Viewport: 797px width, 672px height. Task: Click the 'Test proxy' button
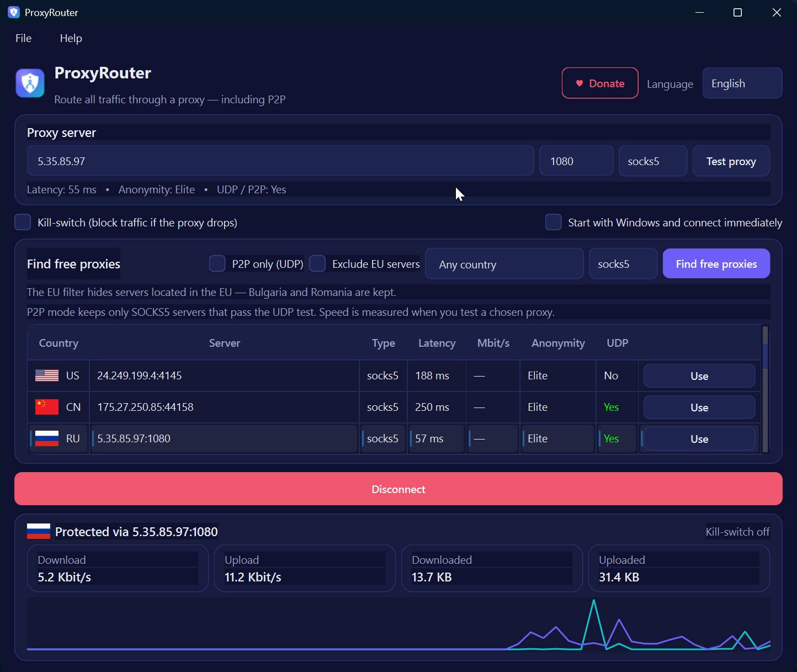pyautogui.click(x=731, y=161)
